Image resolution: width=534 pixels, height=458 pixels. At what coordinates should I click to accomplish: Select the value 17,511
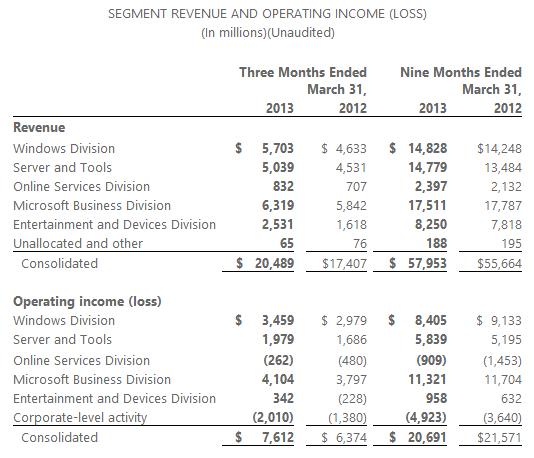point(427,206)
